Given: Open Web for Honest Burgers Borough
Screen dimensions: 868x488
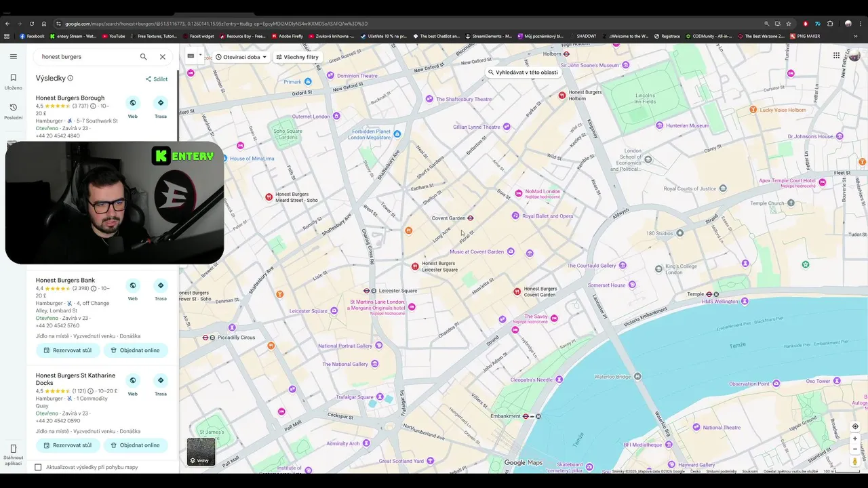Looking at the screenshot, I should click(x=133, y=107).
